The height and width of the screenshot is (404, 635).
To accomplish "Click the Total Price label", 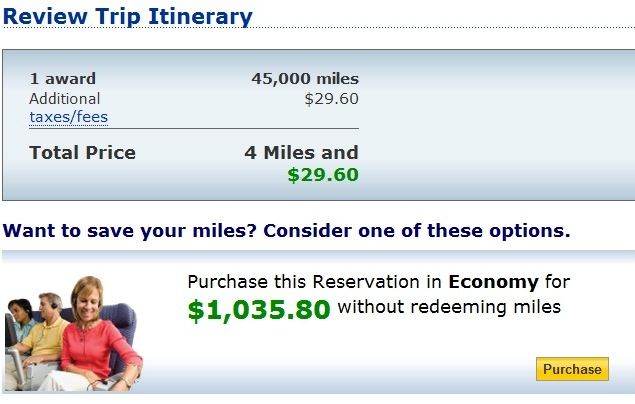I will (x=83, y=153).
